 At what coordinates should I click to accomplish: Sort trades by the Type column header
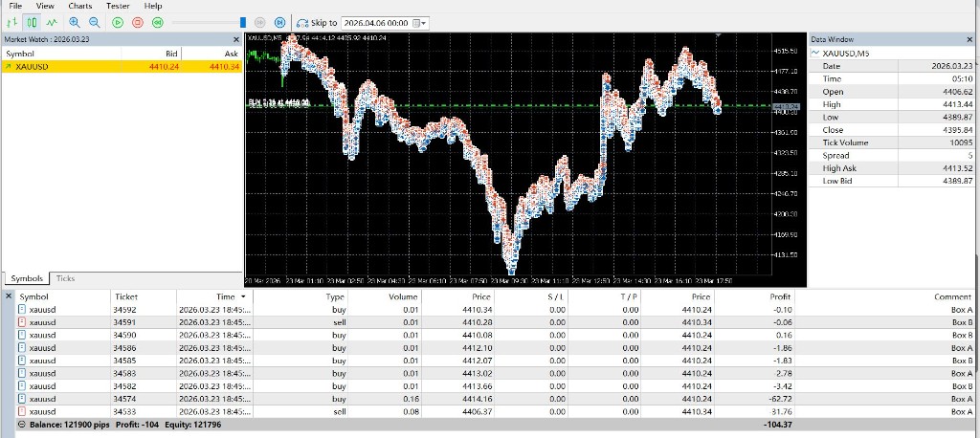click(336, 296)
